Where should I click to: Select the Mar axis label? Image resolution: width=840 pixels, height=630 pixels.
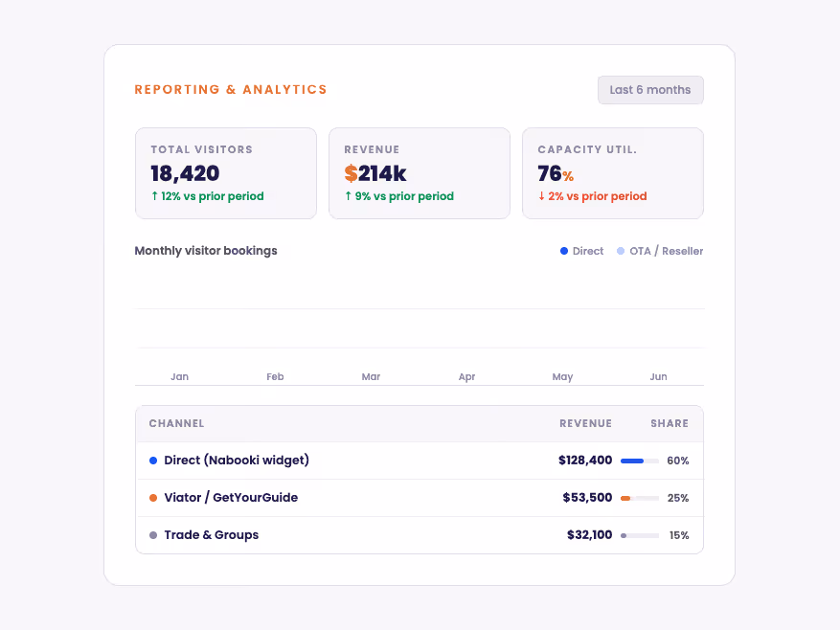coord(371,376)
